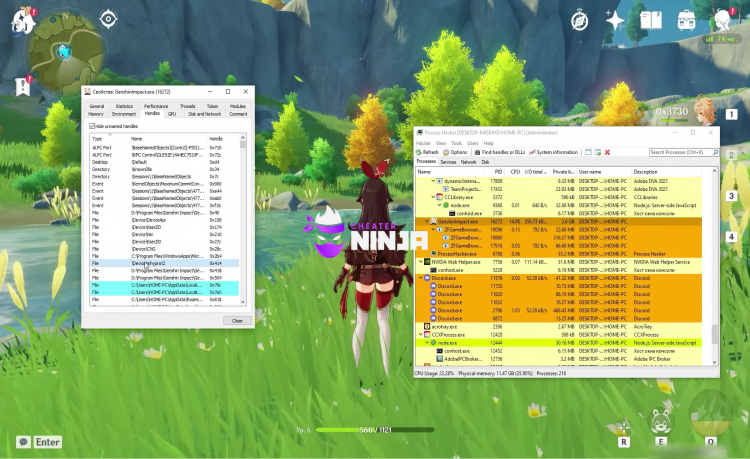Switch to the Network tab

[x=468, y=162]
